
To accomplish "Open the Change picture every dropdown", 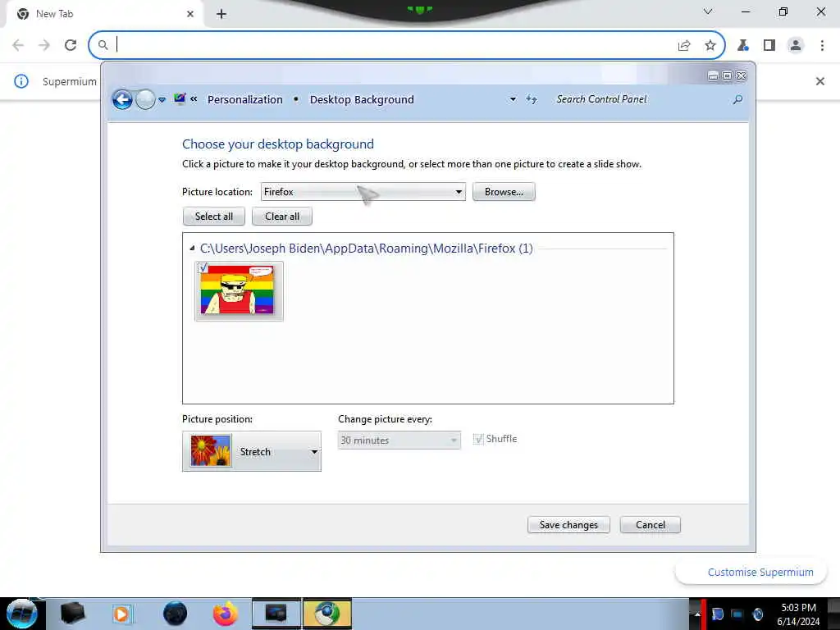I will (399, 441).
